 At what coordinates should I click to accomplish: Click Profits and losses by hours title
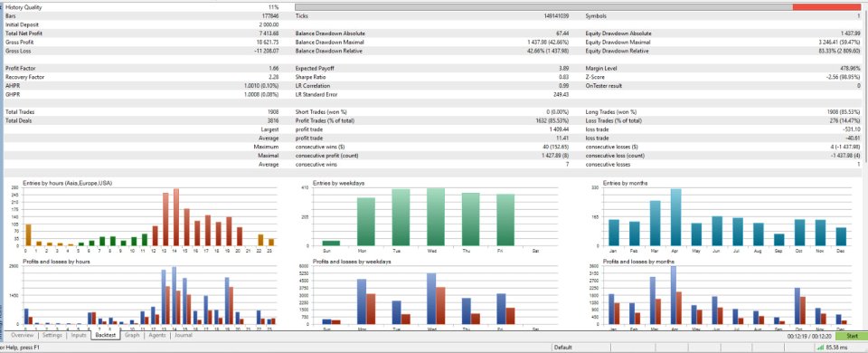56,261
